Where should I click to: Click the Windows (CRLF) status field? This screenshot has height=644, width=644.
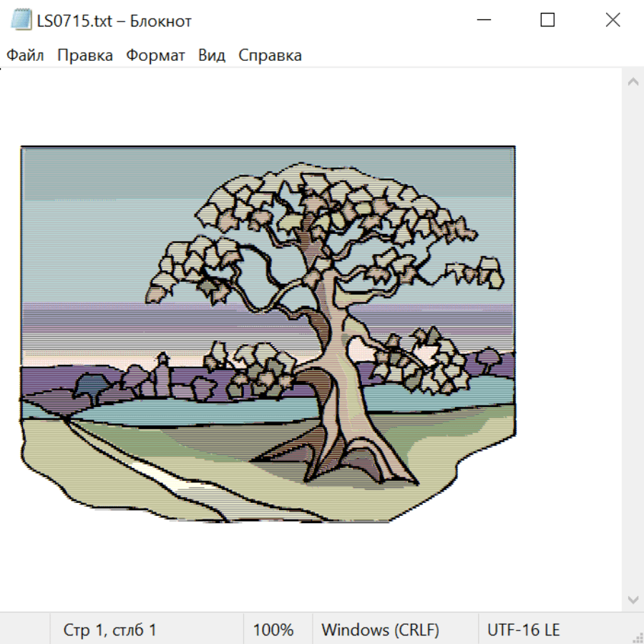pyautogui.click(x=380, y=630)
